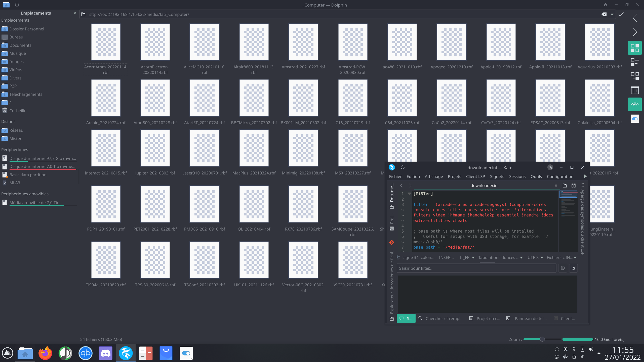Adjust the Dolphin zoom slider
This screenshot has width=644, height=362.
(x=542, y=339)
